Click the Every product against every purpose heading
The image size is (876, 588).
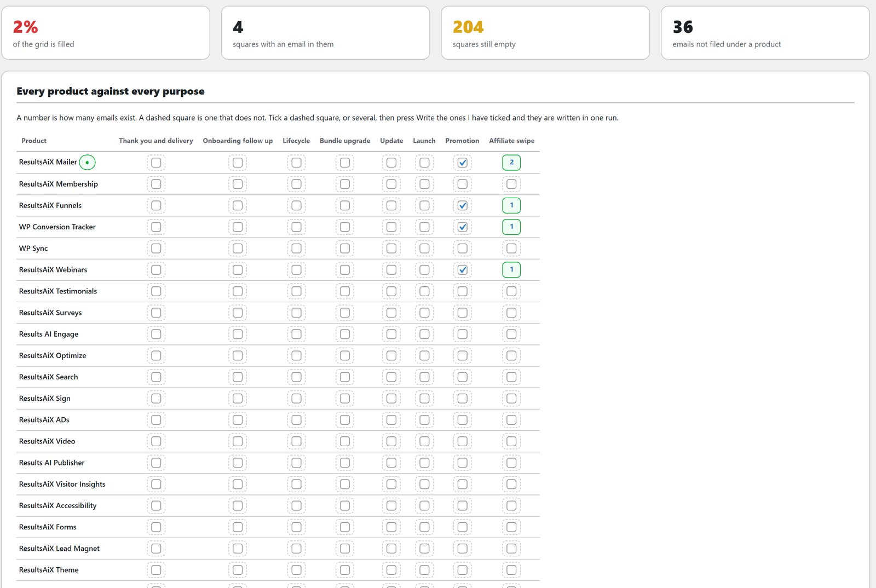click(x=111, y=91)
